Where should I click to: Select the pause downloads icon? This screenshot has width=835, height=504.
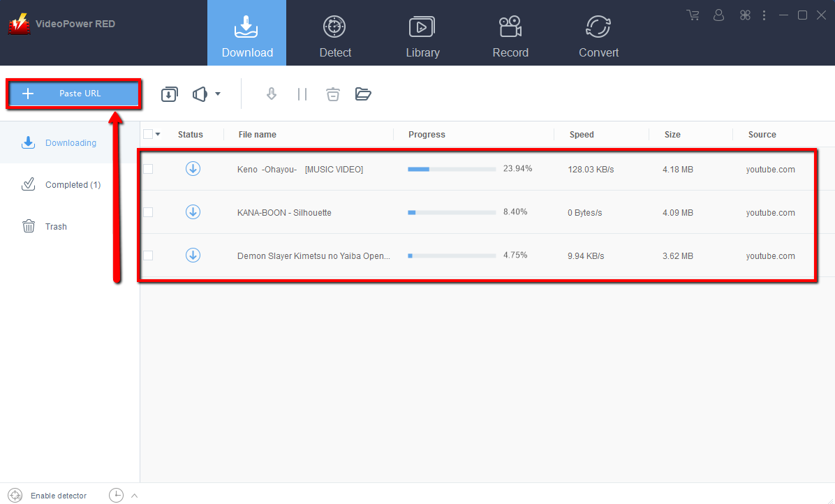[302, 94]
